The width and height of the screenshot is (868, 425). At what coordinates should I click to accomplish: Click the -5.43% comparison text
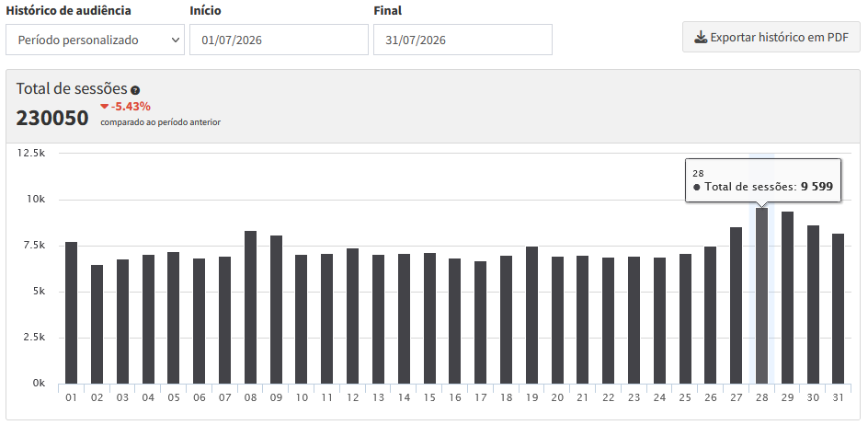131,107
